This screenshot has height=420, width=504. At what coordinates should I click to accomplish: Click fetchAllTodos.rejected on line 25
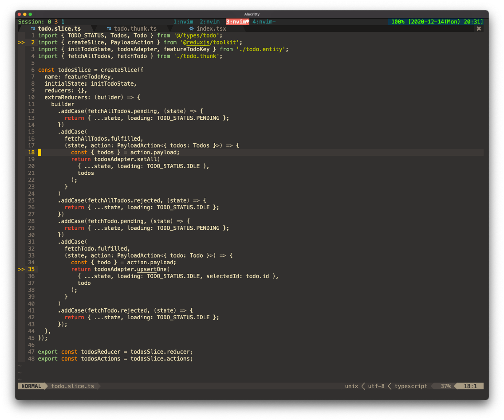(123, 200)
